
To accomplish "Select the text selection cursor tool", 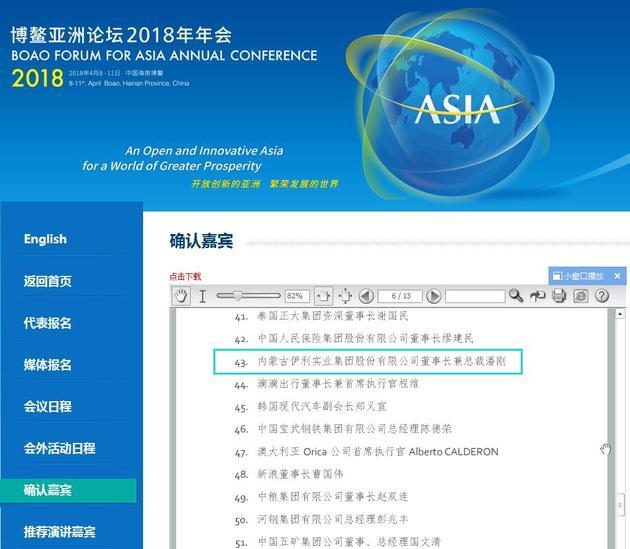I will pos(202,296).
